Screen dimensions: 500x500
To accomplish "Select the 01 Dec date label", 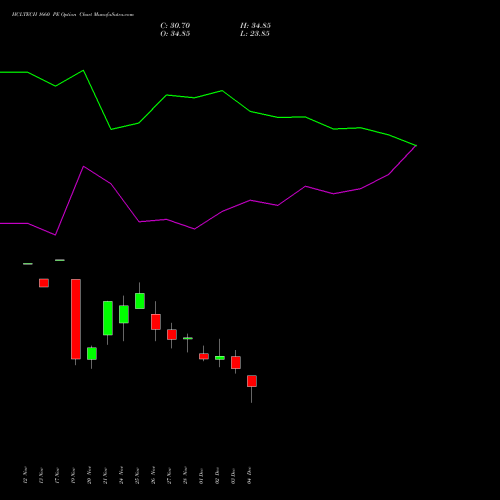I will coord(201,475).
